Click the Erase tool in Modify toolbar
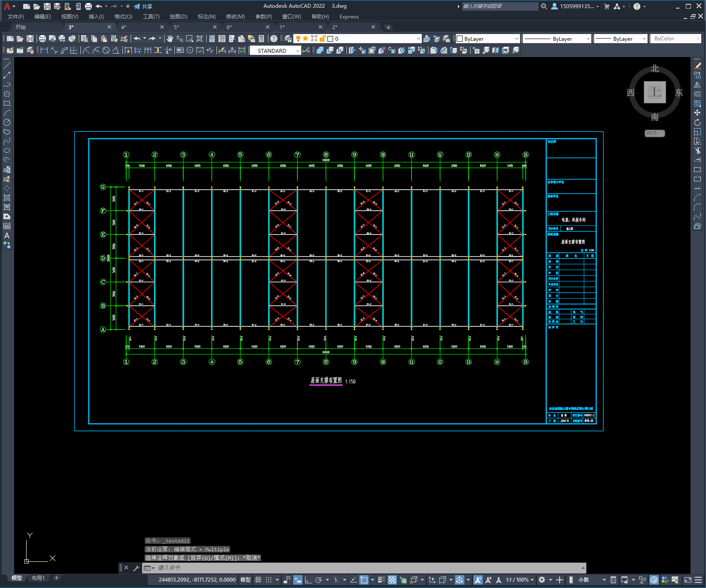 697,66
